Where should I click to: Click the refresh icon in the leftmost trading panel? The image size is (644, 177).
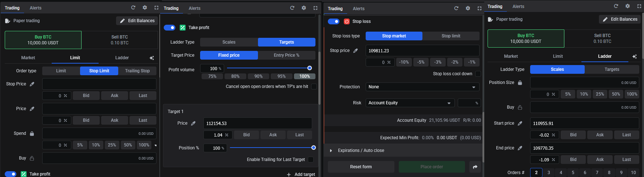(x=133, y=8)
